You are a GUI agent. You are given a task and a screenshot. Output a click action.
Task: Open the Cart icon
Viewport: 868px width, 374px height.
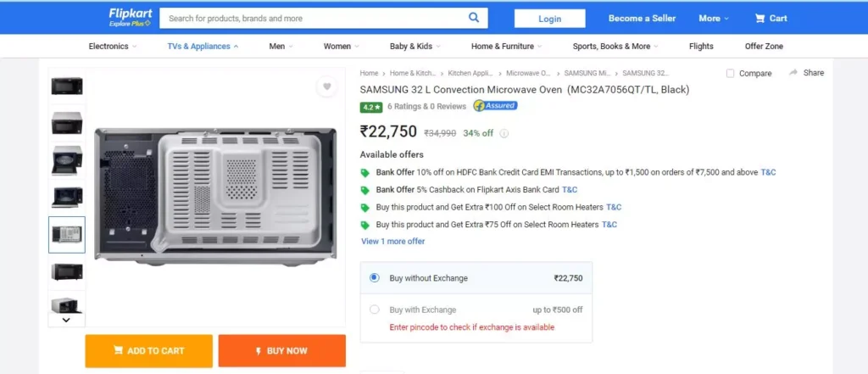pyautogui.click(x=760, y=19)
